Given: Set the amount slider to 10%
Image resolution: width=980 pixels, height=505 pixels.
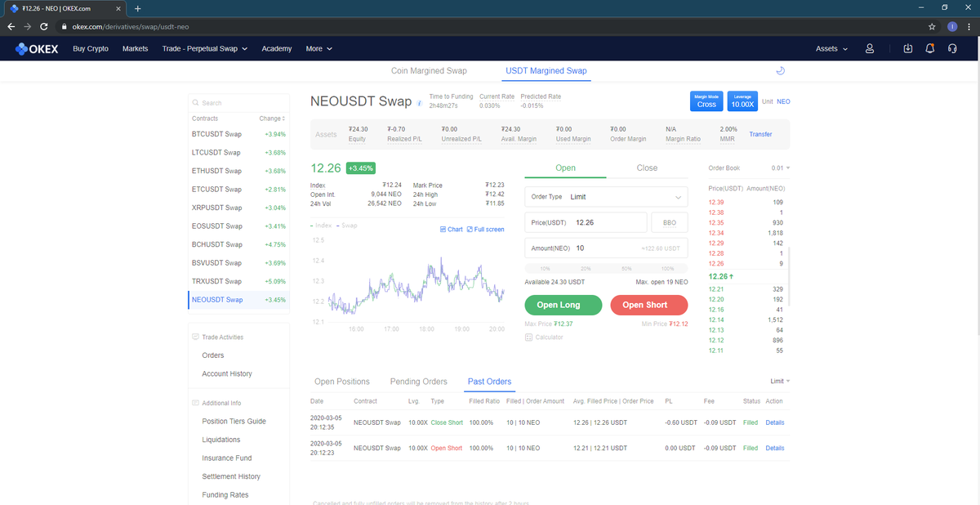Looking at the screenshot, I should tap(546, 268).
